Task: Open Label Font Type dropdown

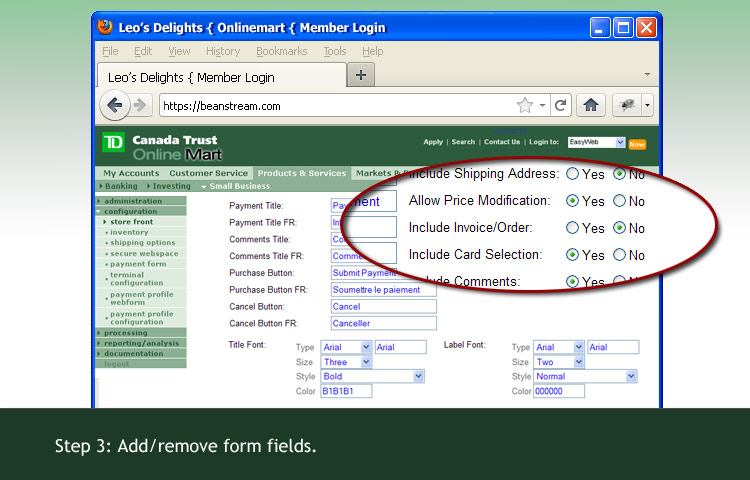Action: [x=559, y=347]
